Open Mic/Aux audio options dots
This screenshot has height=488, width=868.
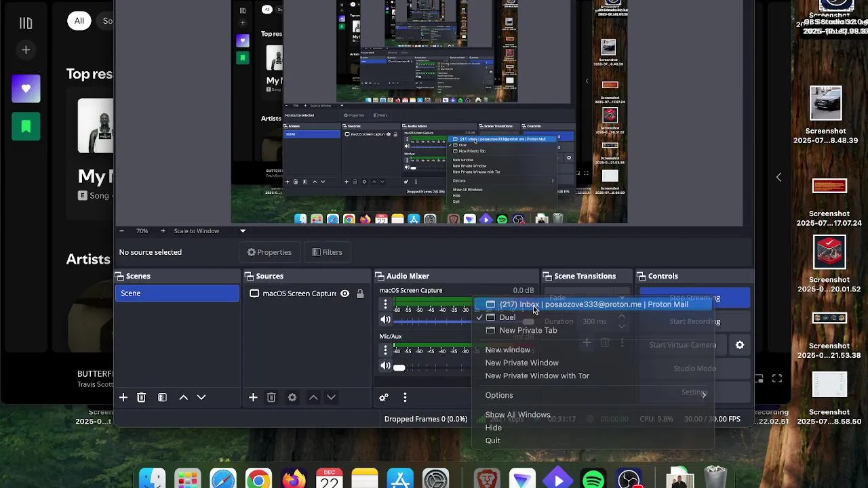click(385, 350)
